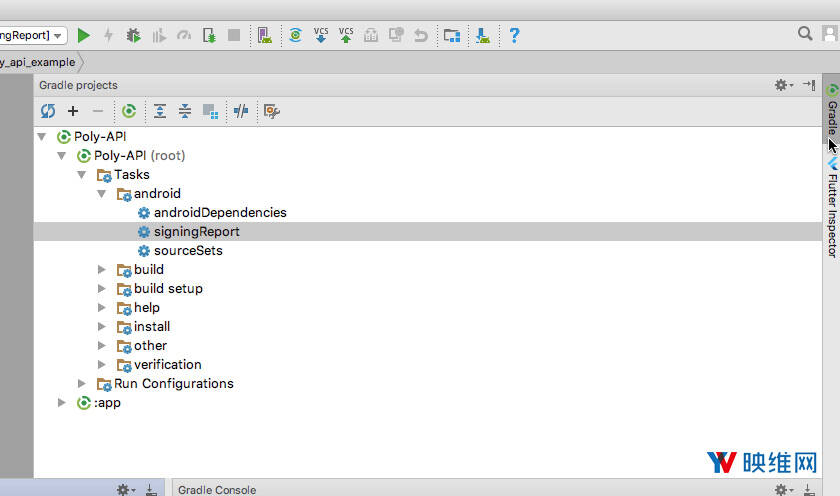Click the search magnifier icon
Image resolution: width=840 pixels, height=496 pixels.
point(805,34)
